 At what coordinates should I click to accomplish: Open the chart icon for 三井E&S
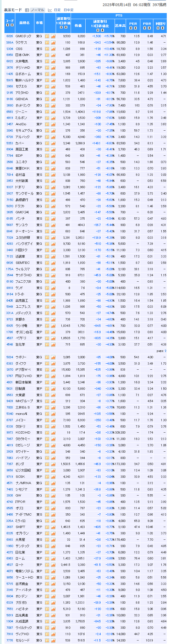coord(53,407)
